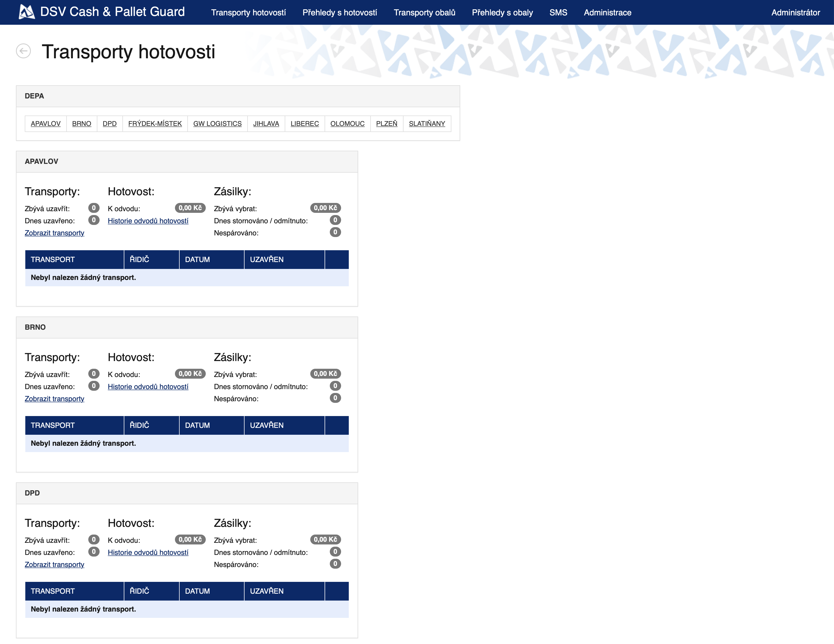Screen dimensions: 834x644
Task: Click the back arrow circle icon
Action: [23, 51]
